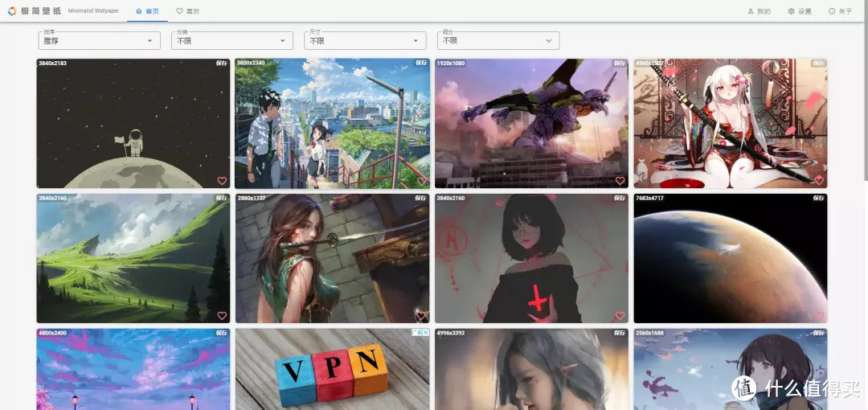Image resolution: width=868 pixels, height=410 pixels.
Task: Click the 3800x2340 resolution label
Action: [x=252, y=64]
